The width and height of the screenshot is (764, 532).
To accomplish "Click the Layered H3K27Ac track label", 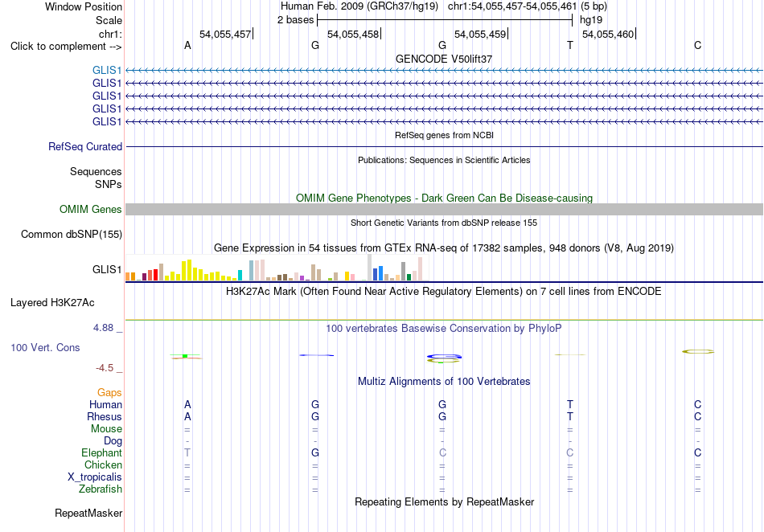I will click(x=52, y=303).
